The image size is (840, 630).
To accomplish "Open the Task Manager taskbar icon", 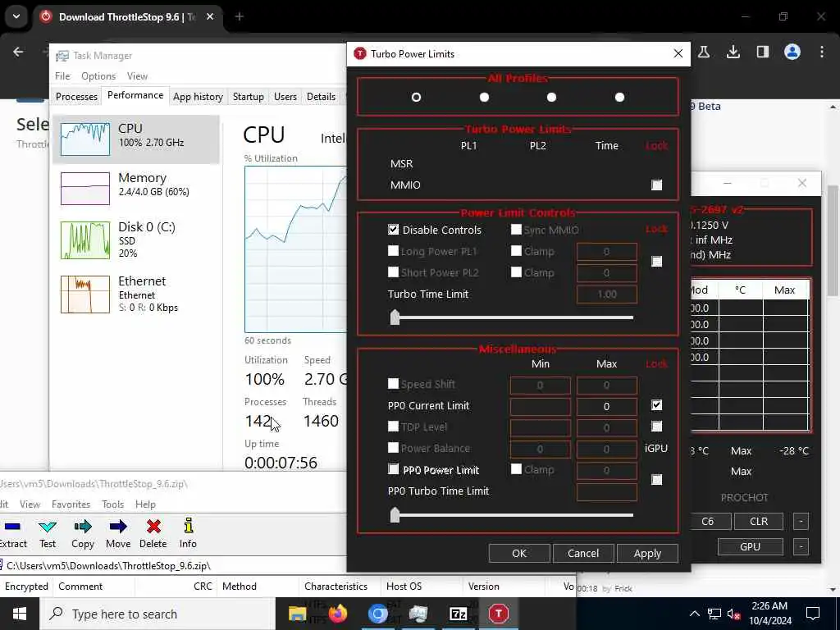I will tap(418, 614).
